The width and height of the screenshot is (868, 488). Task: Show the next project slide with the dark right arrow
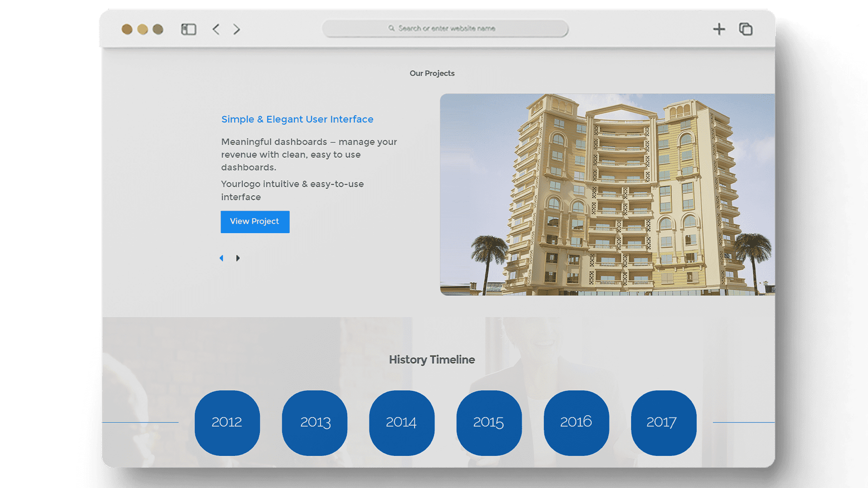coord(238,258)
